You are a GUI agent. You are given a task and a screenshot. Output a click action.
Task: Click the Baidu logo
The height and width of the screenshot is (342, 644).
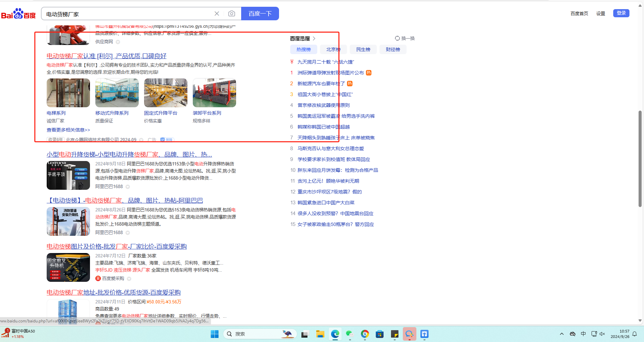pos(19,14)
